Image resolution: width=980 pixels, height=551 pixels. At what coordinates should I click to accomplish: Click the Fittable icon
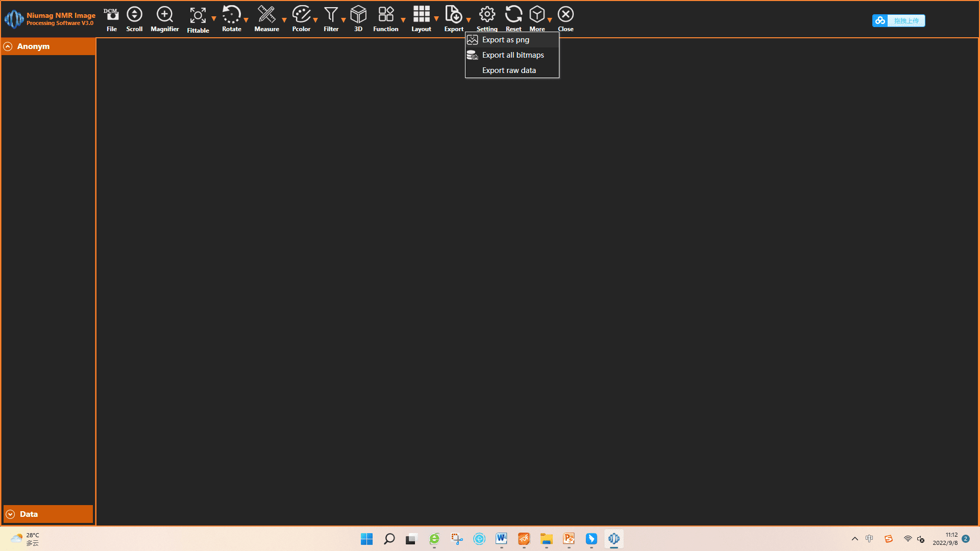198,16
